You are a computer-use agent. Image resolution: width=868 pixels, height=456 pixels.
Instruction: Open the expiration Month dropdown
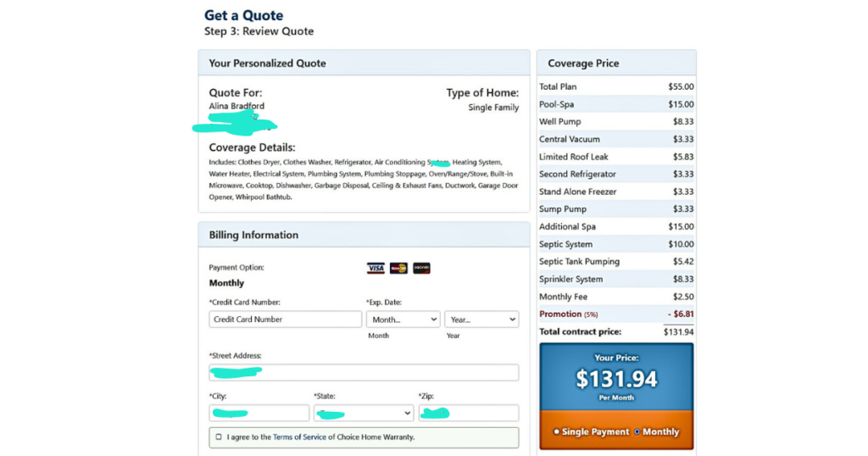click(403, 320)
